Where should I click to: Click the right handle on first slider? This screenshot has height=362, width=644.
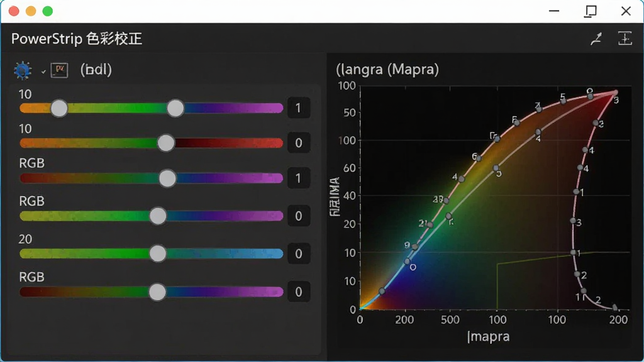(175, 108)
